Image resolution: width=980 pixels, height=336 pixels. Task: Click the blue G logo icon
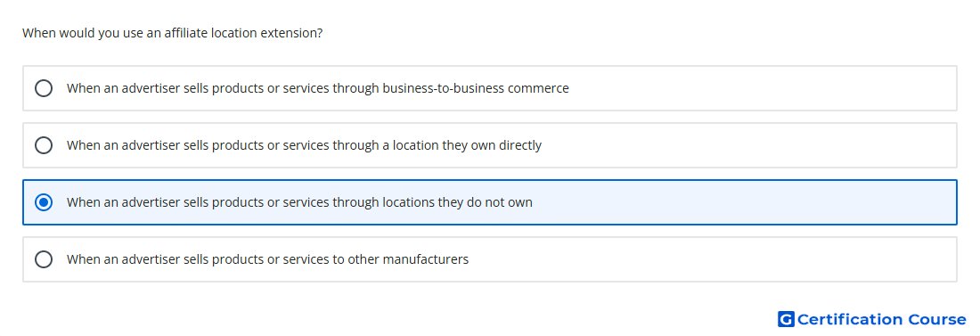[786, 319]
